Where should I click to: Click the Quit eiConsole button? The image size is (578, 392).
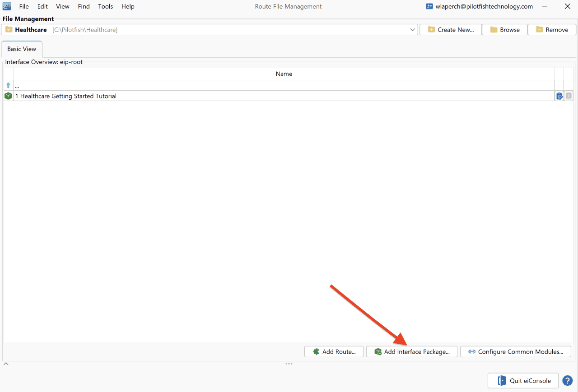(523, 381)
